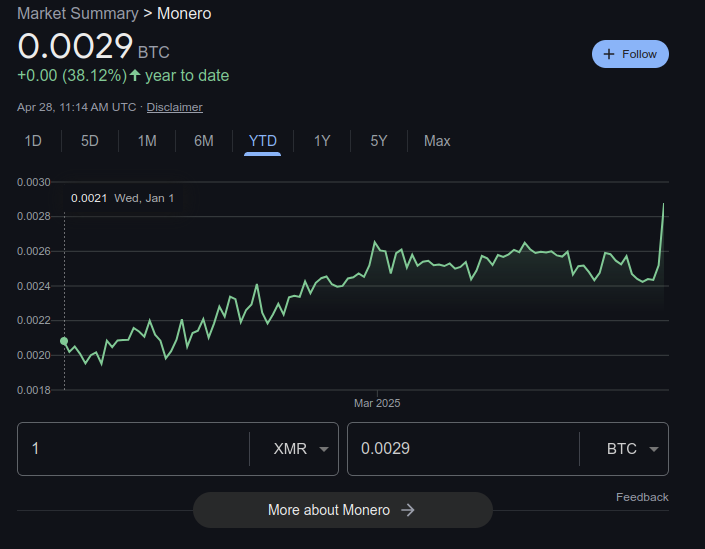Open the XMR currency dropdown
This screenshot has width=705, height=549.
pos(301,449)
